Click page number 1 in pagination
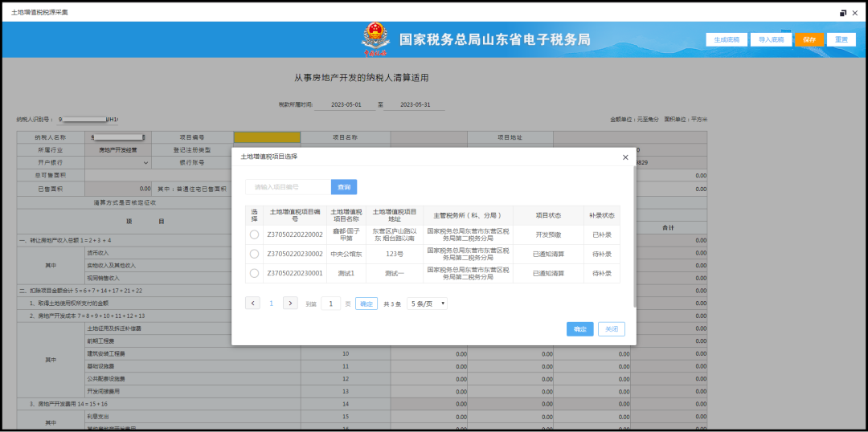This screenshot has width=868, height=432. point(272,303)
